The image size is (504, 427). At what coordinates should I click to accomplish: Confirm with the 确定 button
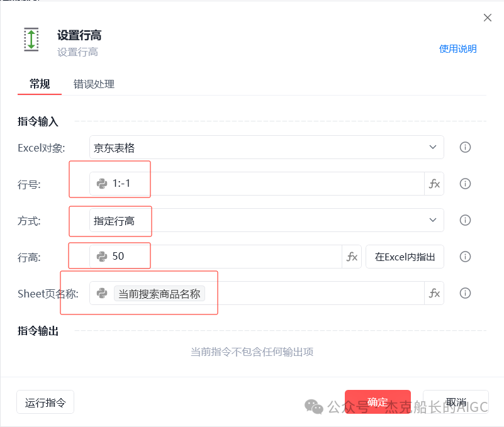pyautogui.click(x=378, y=402)
